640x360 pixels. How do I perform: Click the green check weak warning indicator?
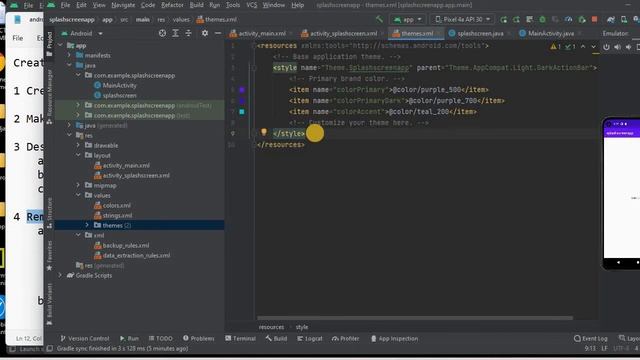pos(570,47)
